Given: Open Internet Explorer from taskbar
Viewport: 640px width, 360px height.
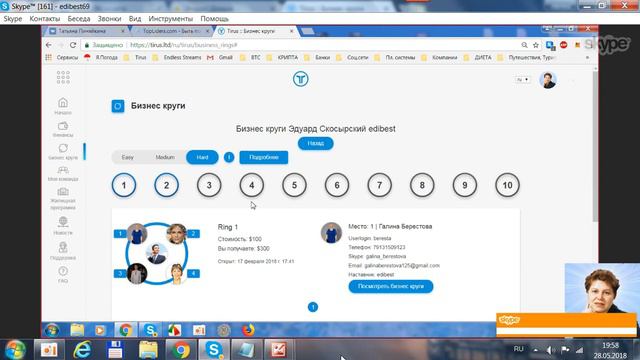Looking at the screenshot, I should click(82, 350).
